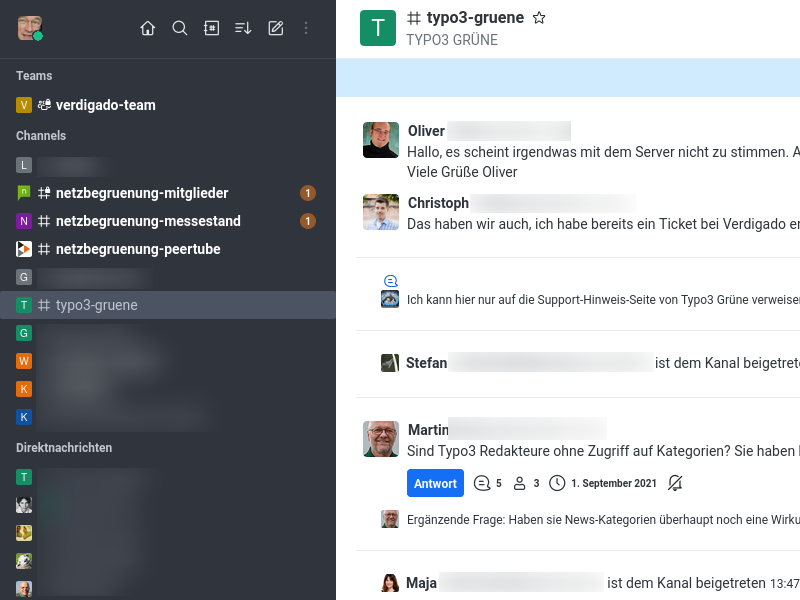Open the display and sort options icon
Viewport: 800px width, 600px height.
243,28
